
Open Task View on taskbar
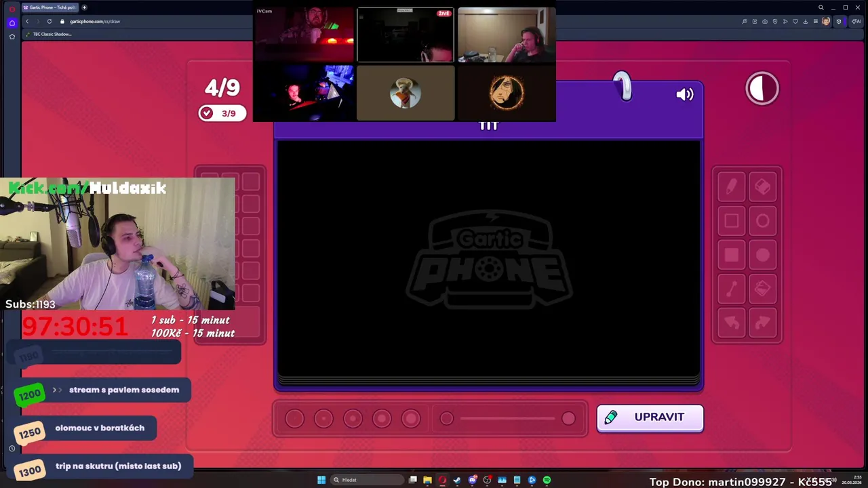[x=413, y=480]
